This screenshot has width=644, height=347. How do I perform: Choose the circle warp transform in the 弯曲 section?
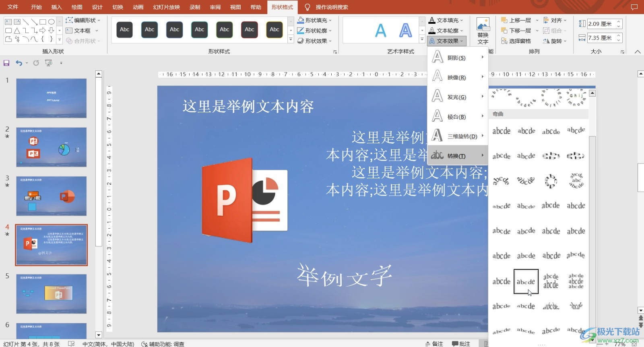(551, 181)
